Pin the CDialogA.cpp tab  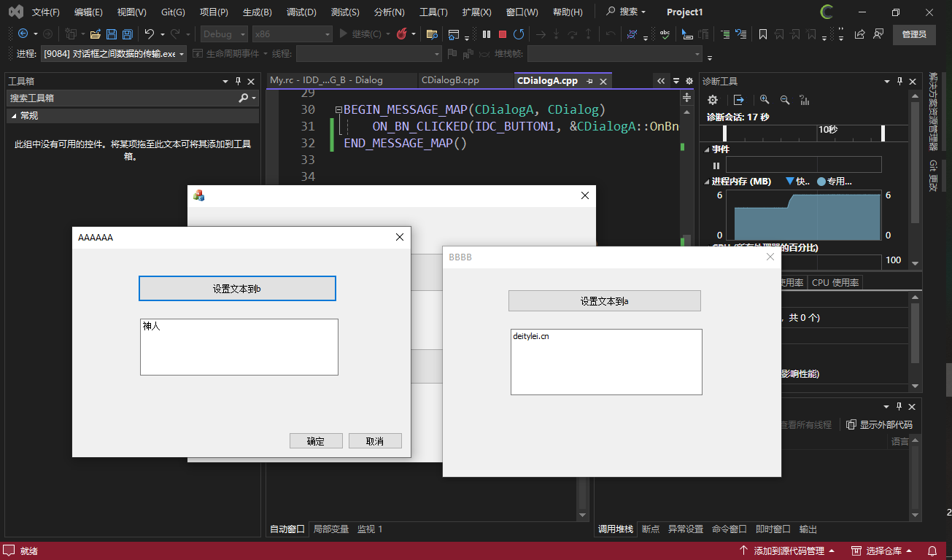[x=589, y=81]
